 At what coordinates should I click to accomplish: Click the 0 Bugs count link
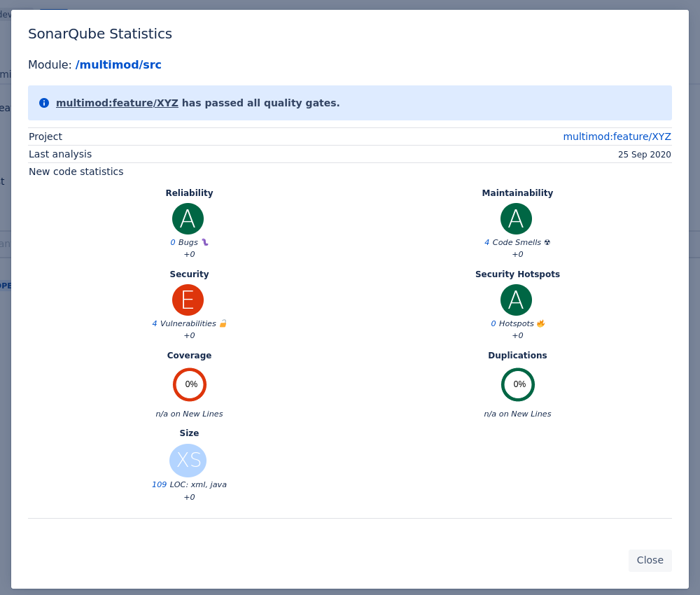[173, 243]
